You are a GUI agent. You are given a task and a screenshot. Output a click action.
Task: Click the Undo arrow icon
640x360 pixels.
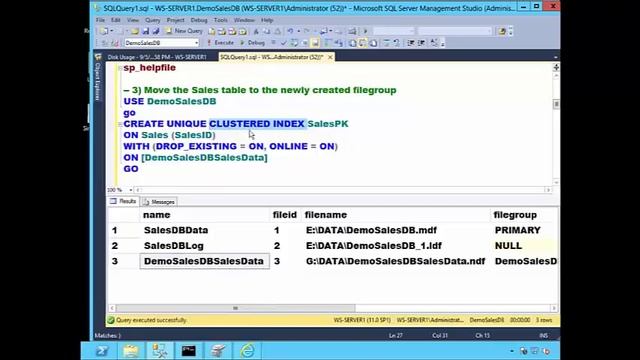coord(290,31)
